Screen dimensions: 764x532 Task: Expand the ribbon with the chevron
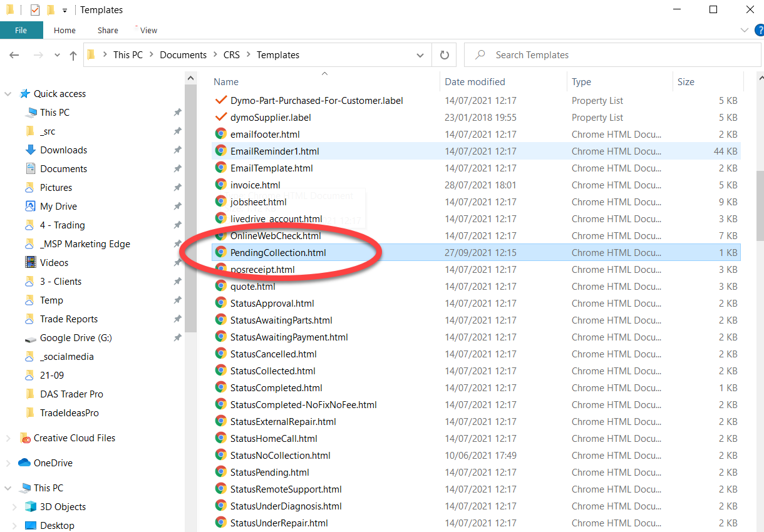tap(744, 30)
